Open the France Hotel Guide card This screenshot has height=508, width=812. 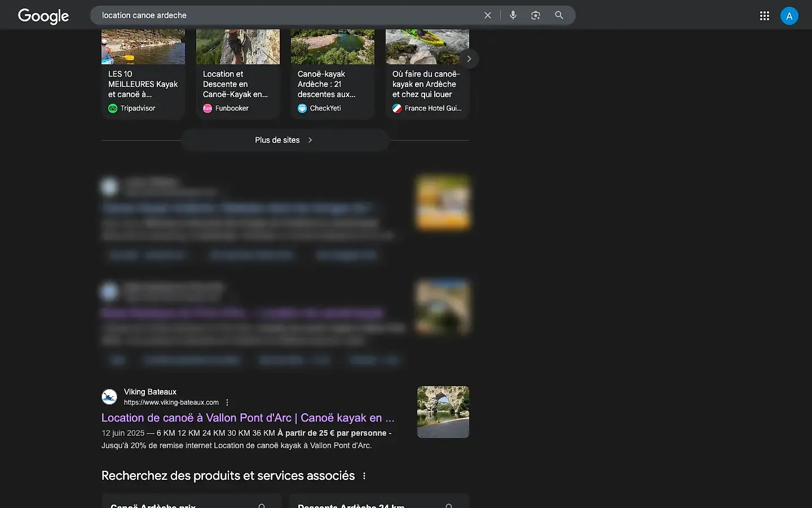[427, 74]
